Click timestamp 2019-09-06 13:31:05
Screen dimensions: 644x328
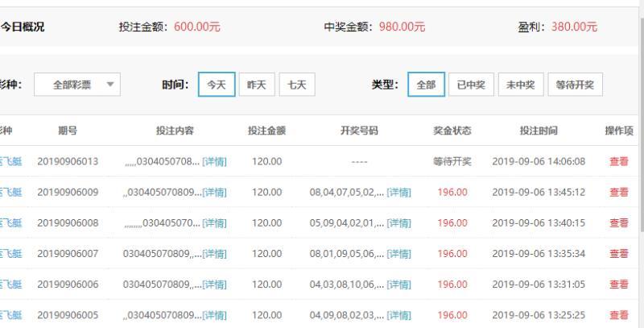(x=539, y=284)
